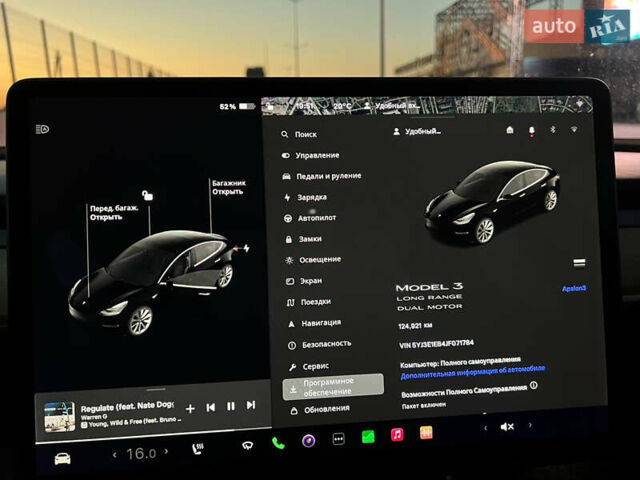Go to Автопилот settings
The width and height of the screenshot is (640, 480).
tap(310, 218)
